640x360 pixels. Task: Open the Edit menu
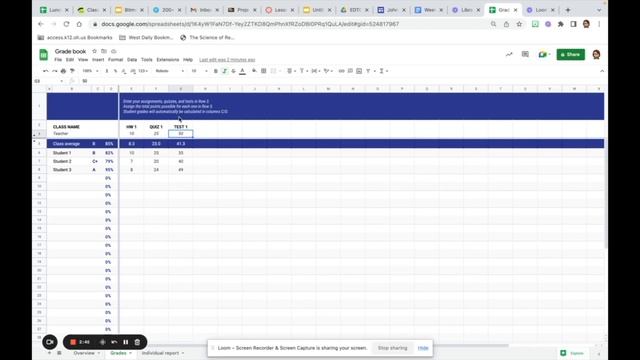coord(70,60)
